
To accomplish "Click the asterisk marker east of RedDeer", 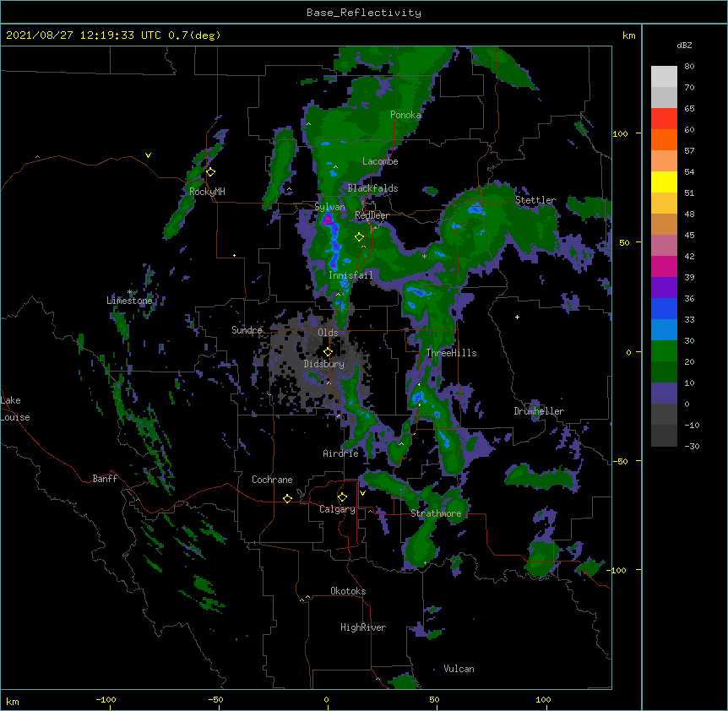I will [424, 257].
